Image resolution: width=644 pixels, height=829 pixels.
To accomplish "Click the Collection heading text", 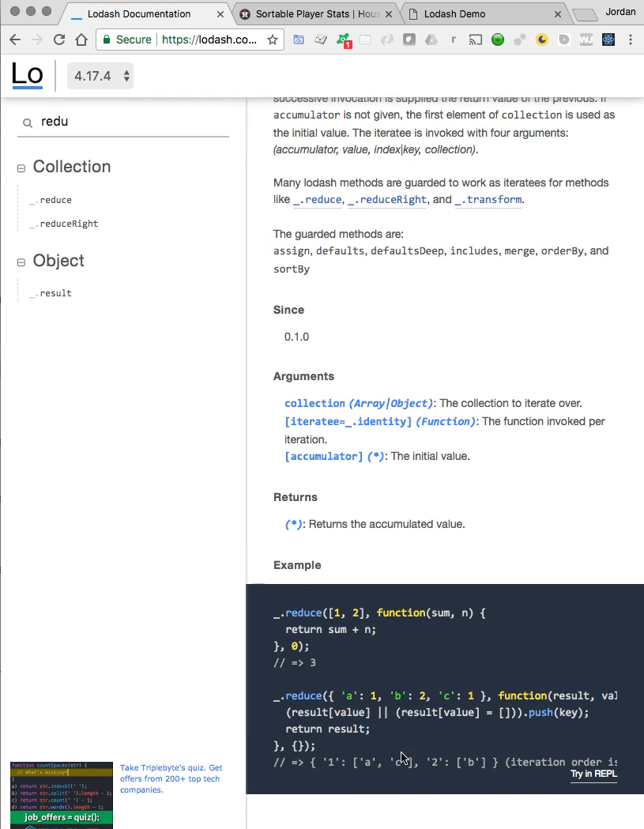I will coord(72,167).
